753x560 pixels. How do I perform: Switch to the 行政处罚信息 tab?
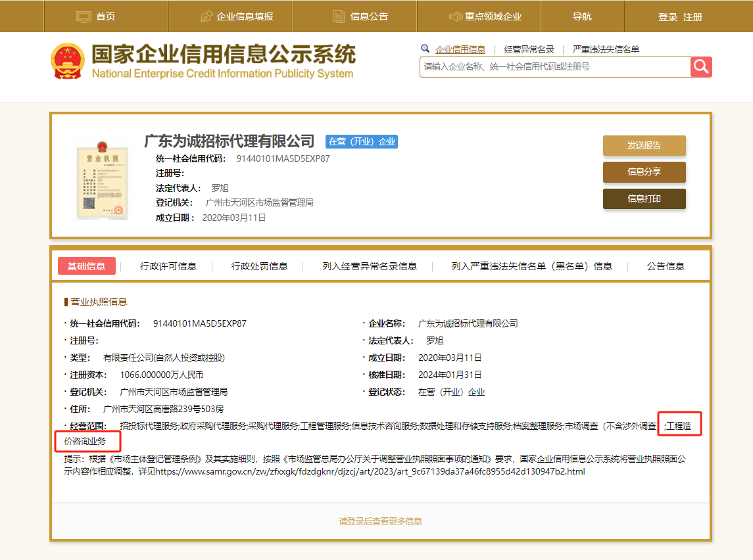[260, 266]
